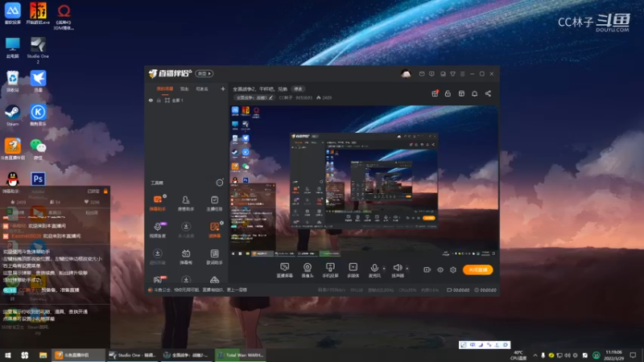Image resolution: width=644 pixels, height=362 pixels.
Task: Open the first tool in the third toolbox row
Action: pos(157,257)
